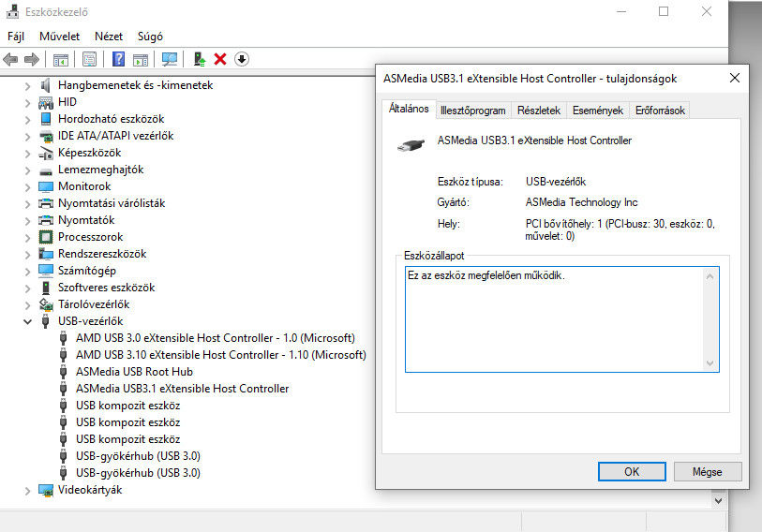Toggle the action pane toolbar icon
This screenshot has width=762, height=532.
[141, 59]
